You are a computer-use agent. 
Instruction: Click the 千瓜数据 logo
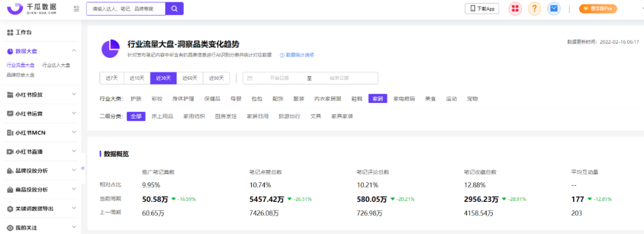coord(32,8)
